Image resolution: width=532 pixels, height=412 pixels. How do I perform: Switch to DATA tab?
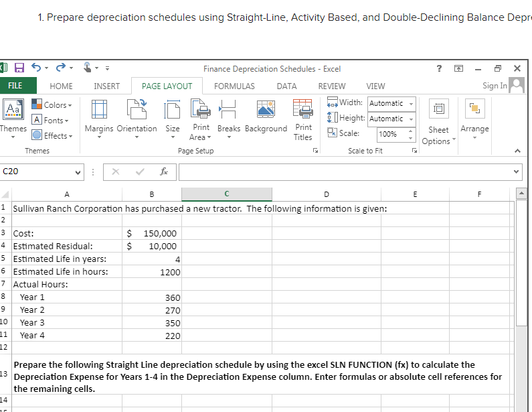(x=286, y=86)
